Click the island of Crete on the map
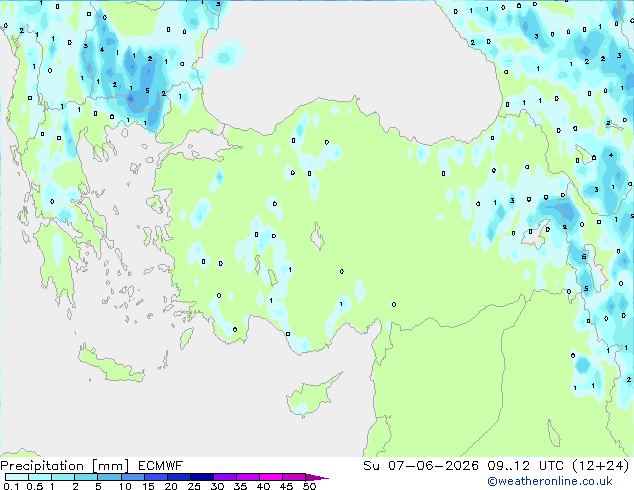Screen dimensions: 634x490 click(x=111, y=364)
